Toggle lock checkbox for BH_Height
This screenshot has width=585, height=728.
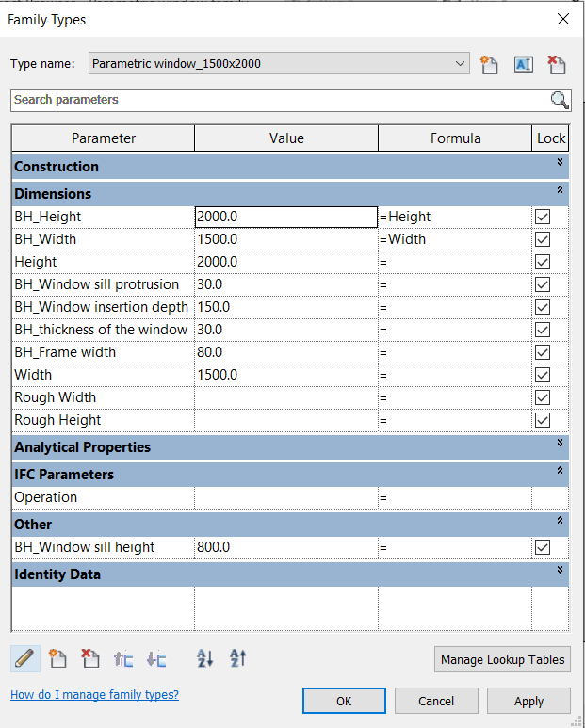[x=543, y=217]
